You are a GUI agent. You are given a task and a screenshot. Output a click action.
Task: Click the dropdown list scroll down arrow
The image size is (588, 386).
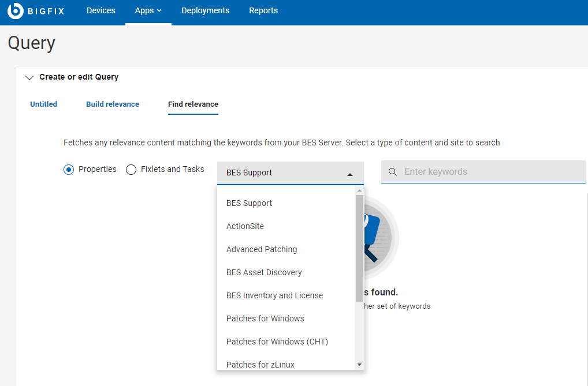click(x=359, y=365)
